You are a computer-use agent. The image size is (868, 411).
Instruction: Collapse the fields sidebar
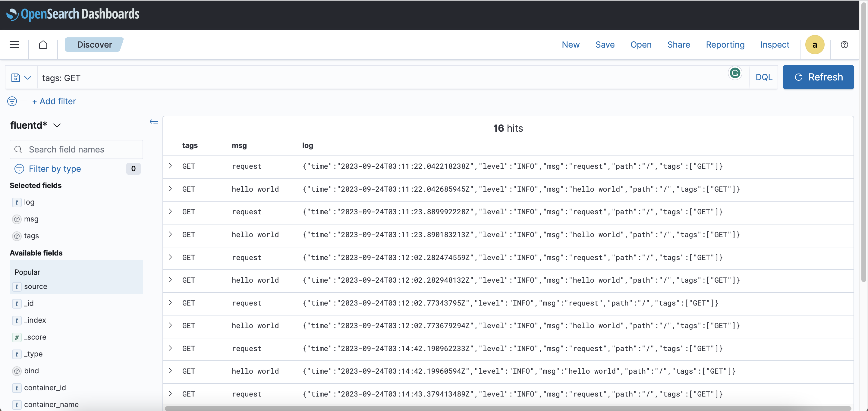[x=154, y=121]
